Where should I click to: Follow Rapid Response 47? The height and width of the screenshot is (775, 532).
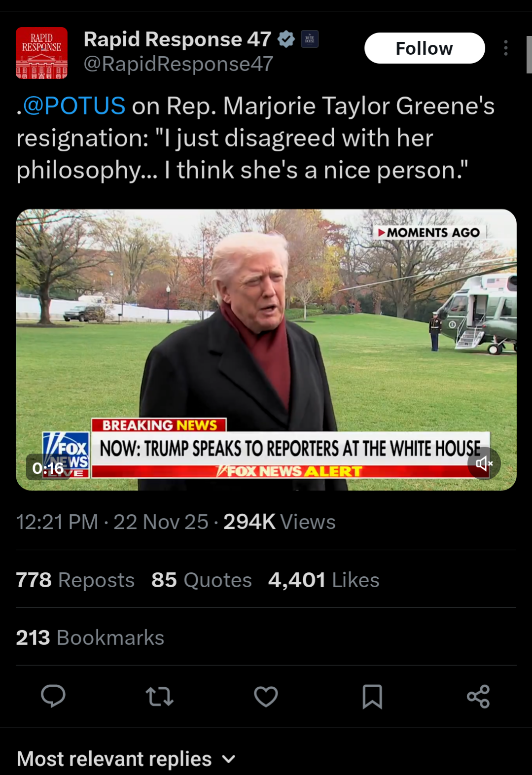pyautogui.click(x=425, y=48)
